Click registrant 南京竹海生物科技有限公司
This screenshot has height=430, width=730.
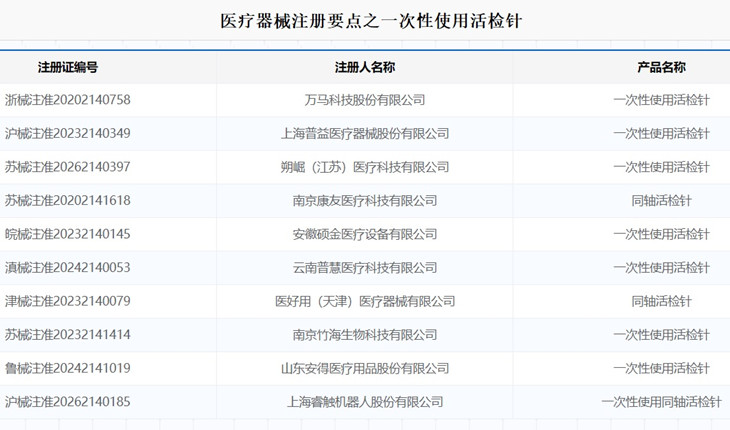365,334
